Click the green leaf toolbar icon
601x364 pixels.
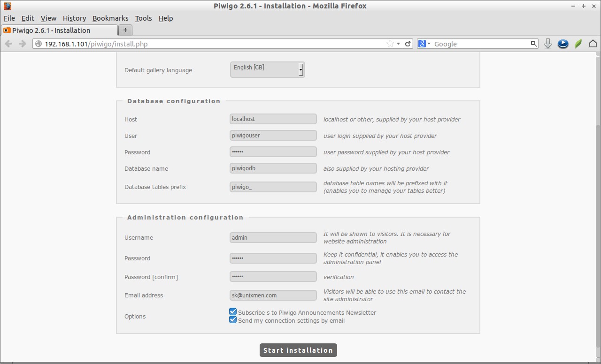(x=578, y=44)
